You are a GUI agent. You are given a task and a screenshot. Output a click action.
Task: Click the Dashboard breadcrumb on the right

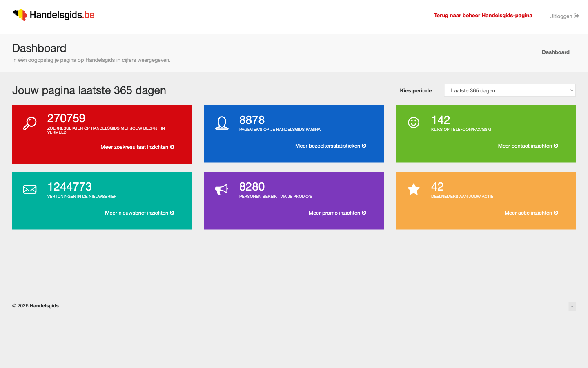pyautogui.click(x=556, y=52)
